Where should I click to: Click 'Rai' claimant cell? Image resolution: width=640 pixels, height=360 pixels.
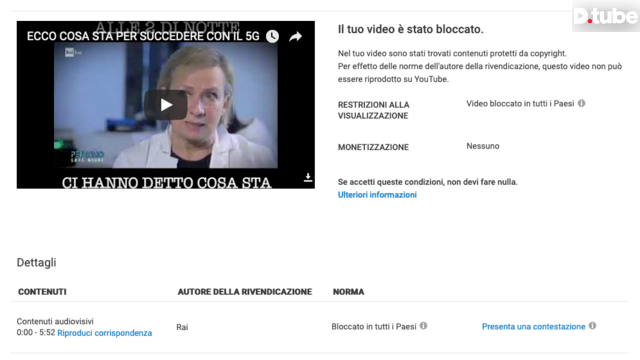coord(182,327)
